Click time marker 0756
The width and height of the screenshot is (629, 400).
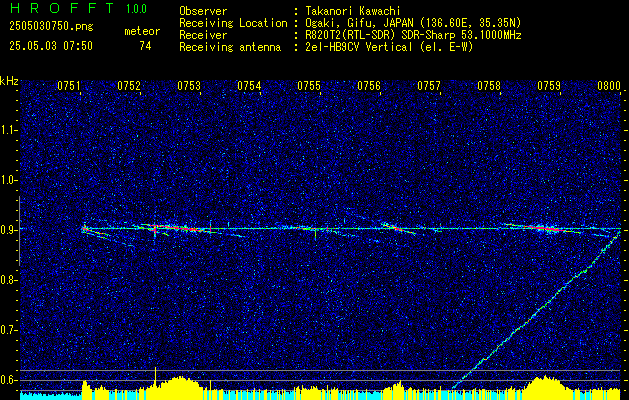pyautogui.click(x=369, y=85)
